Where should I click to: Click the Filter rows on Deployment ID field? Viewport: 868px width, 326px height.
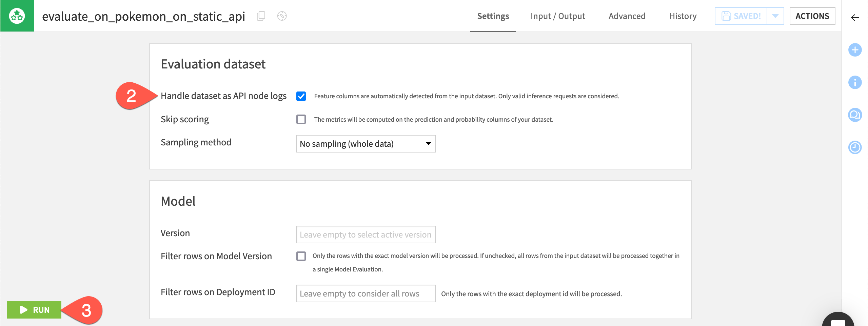coord(366,293)
